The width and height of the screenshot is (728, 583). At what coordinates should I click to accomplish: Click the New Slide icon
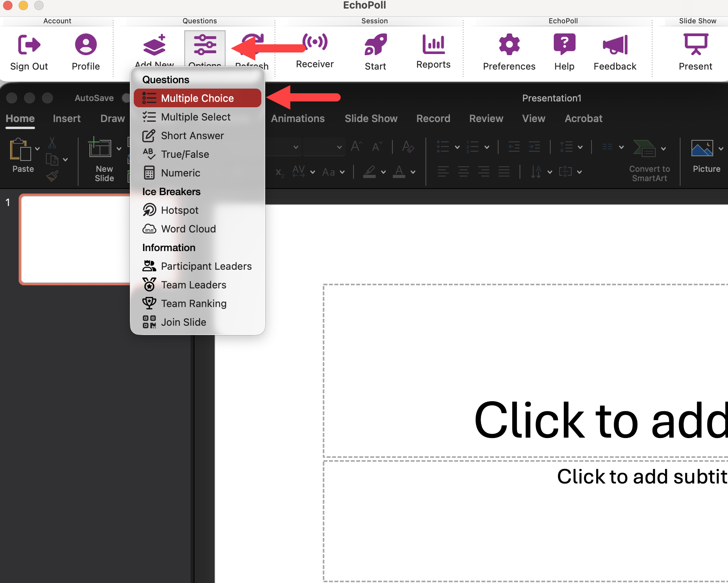[100, 147]
